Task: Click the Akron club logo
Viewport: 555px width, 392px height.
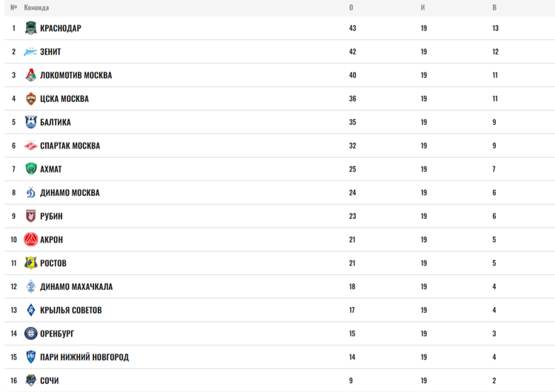Action: point(30,240)
